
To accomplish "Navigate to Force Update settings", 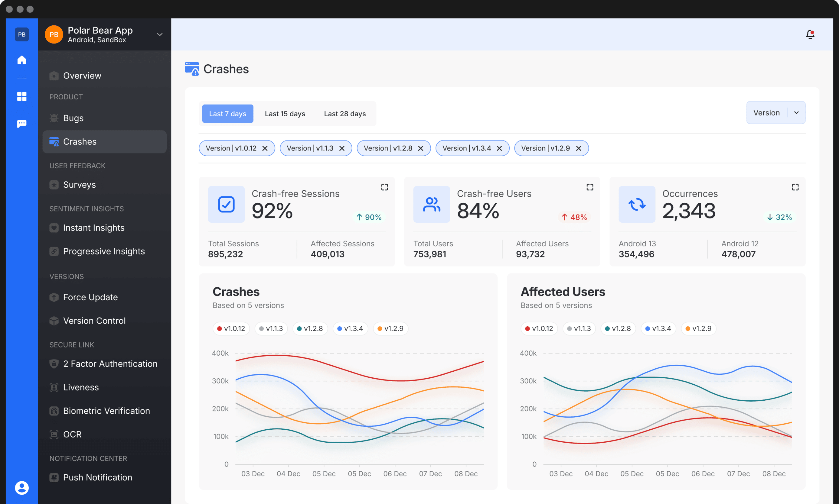I will coord(90,297).
